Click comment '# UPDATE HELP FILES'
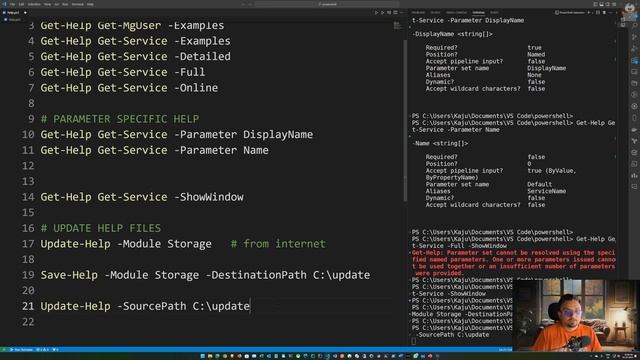 click(x=100, y=228)
